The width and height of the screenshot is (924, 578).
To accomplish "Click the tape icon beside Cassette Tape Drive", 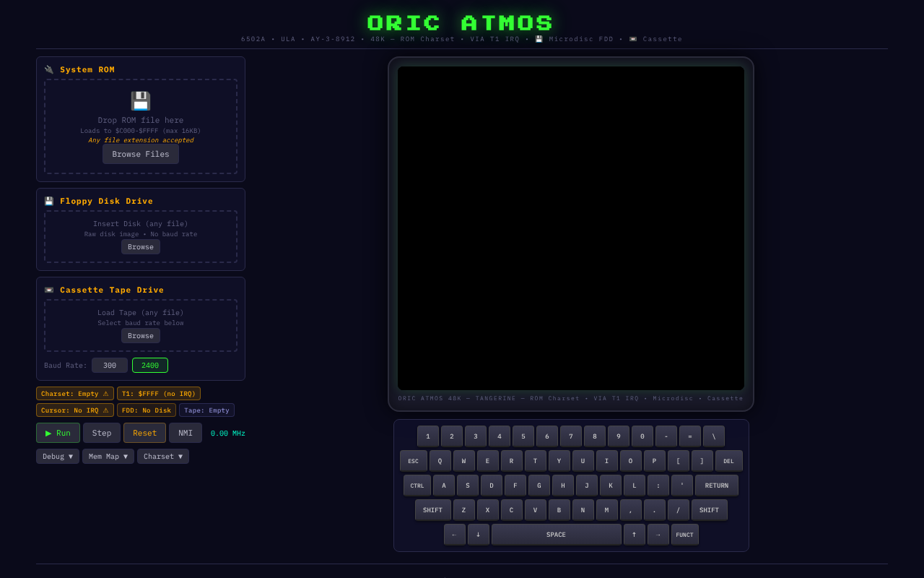I will pos(48,290).
